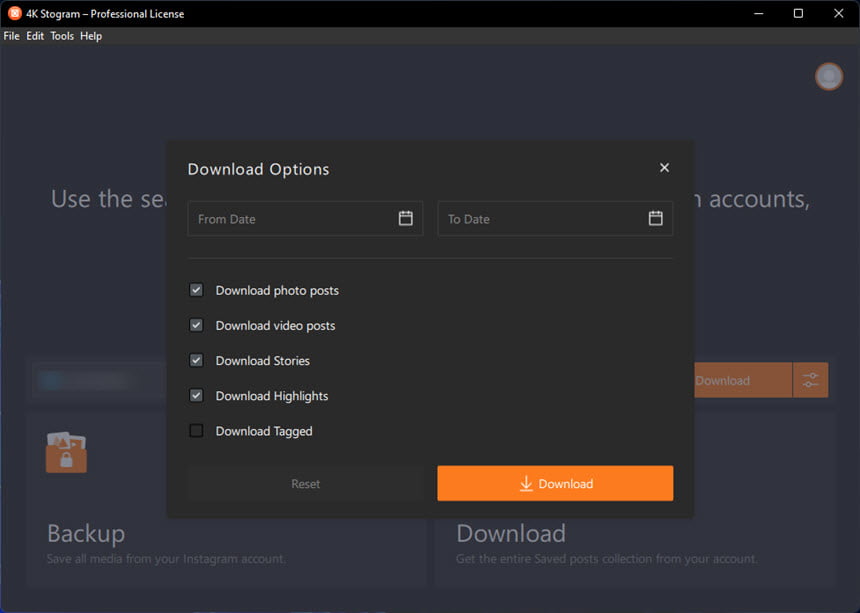
Task: Click into the To Date field
Action: pyautogui.click(x=555, y=218)
